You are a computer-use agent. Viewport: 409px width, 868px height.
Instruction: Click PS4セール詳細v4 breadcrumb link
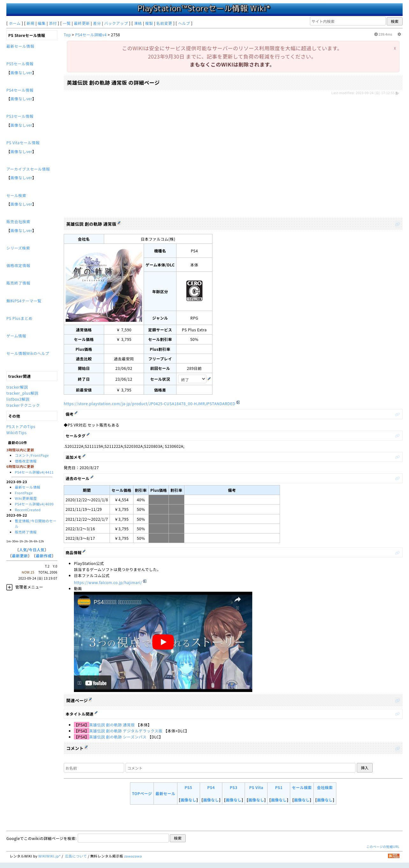pos(91,35)
